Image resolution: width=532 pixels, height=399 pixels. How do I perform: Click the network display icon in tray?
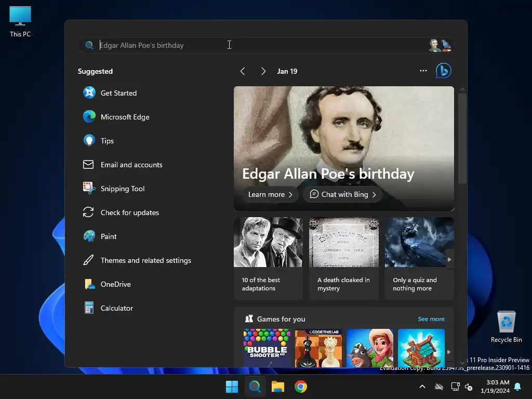455,387
